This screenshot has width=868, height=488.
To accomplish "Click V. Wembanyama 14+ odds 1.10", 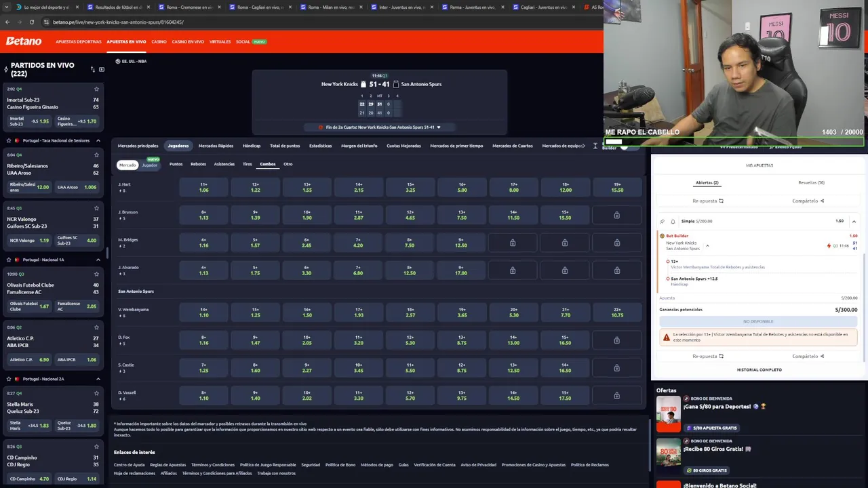I will (x=203, y=312).
